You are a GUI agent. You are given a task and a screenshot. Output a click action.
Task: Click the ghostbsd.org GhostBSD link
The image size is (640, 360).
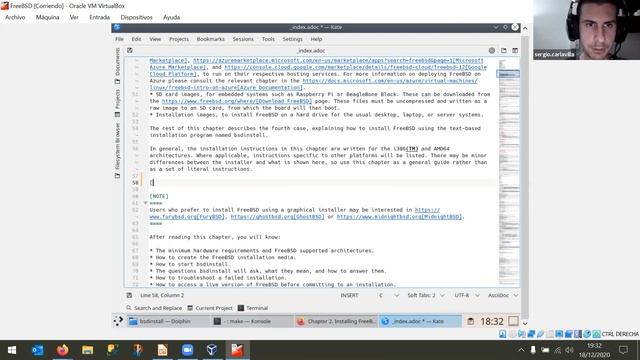(x=278, y=216)
